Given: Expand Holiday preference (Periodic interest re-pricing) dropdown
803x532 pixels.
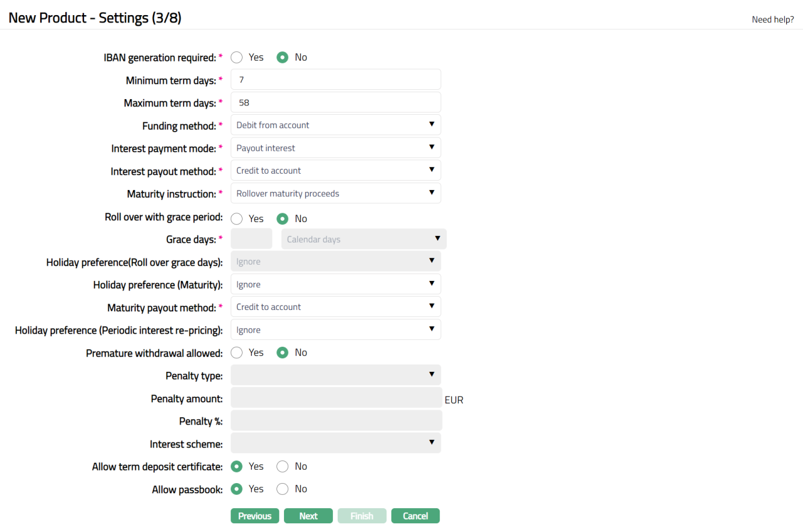Looking at the screenshot, I should point(335,330).
